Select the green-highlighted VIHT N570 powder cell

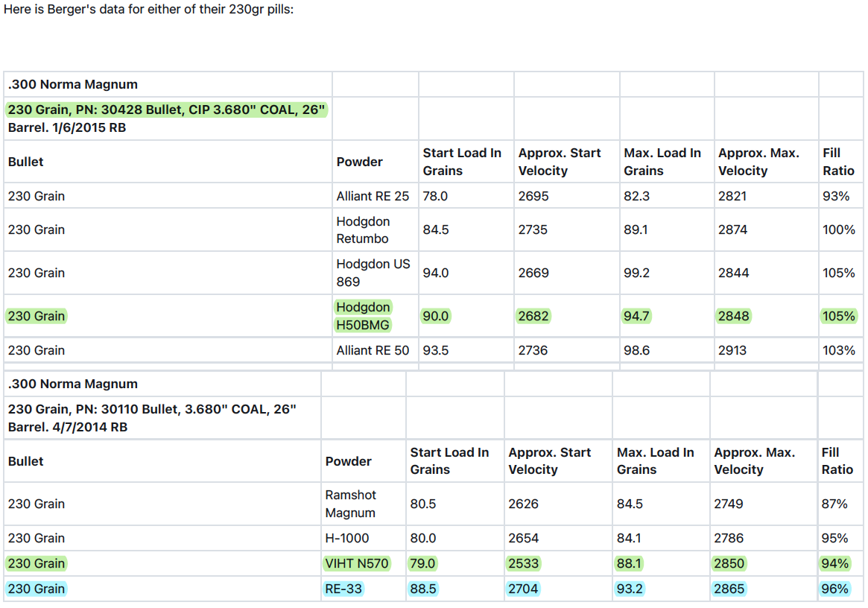[356, 563]
